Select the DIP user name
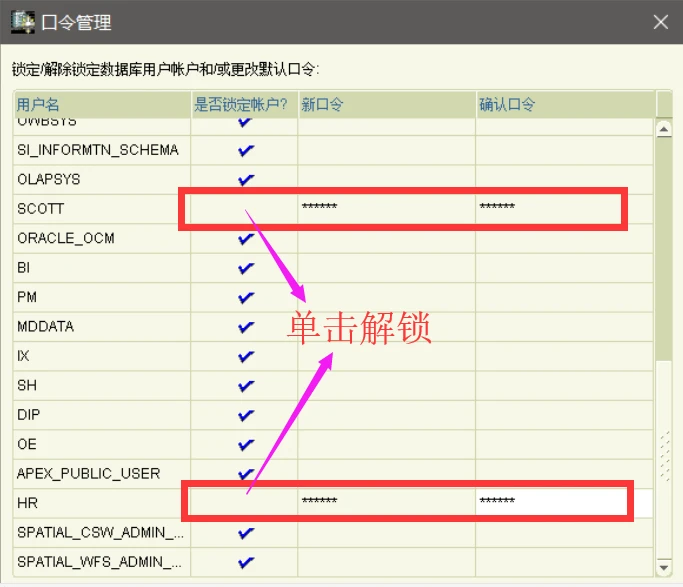Screen dimensions: 683x587 click(x=29, y=415)
